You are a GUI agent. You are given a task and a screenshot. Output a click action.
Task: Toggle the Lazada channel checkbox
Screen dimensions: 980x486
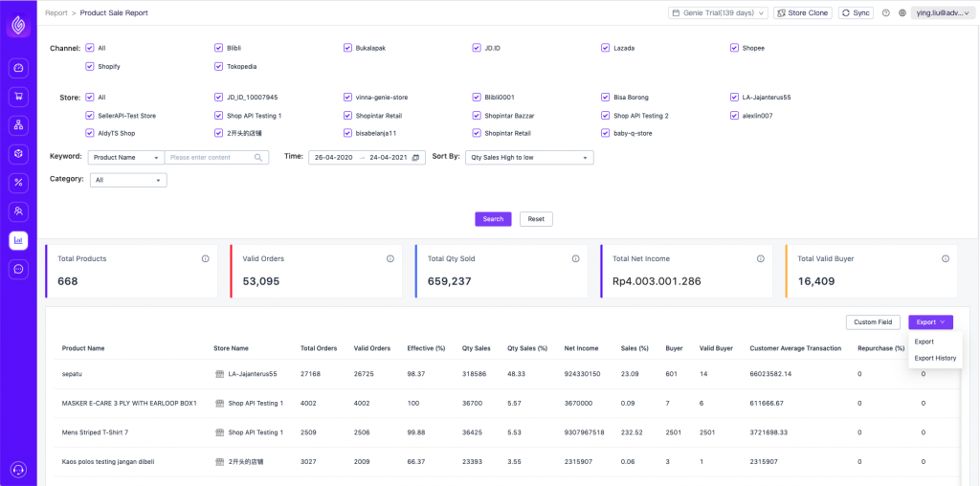606,48
